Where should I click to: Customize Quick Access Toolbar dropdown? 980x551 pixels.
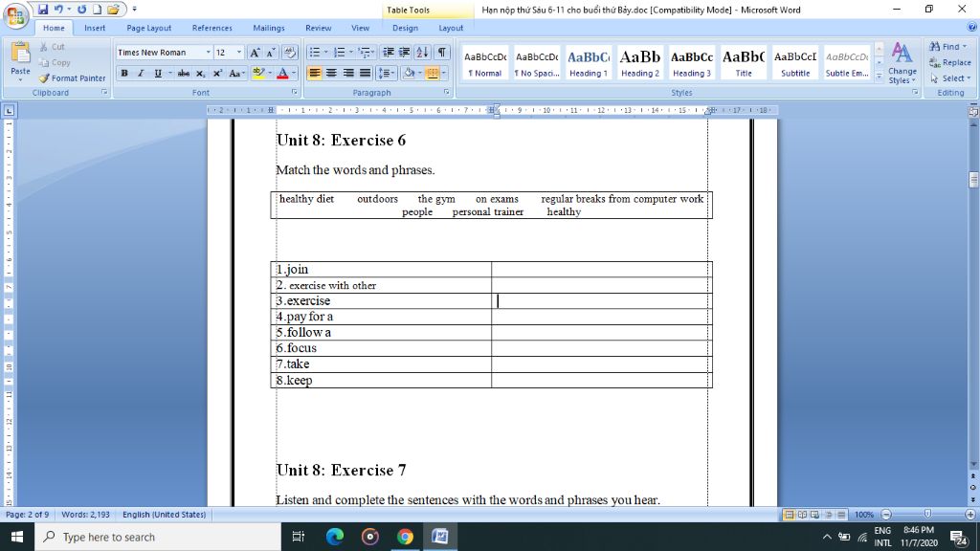point(134,10)
